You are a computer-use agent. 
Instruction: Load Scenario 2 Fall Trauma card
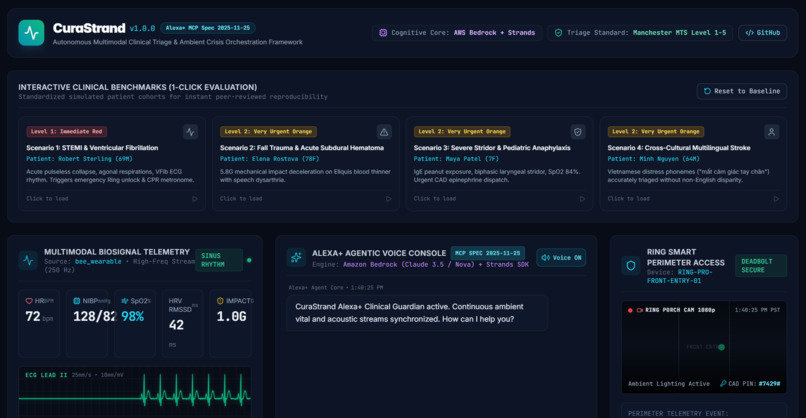pyautogui.click(x=306, y=163)
